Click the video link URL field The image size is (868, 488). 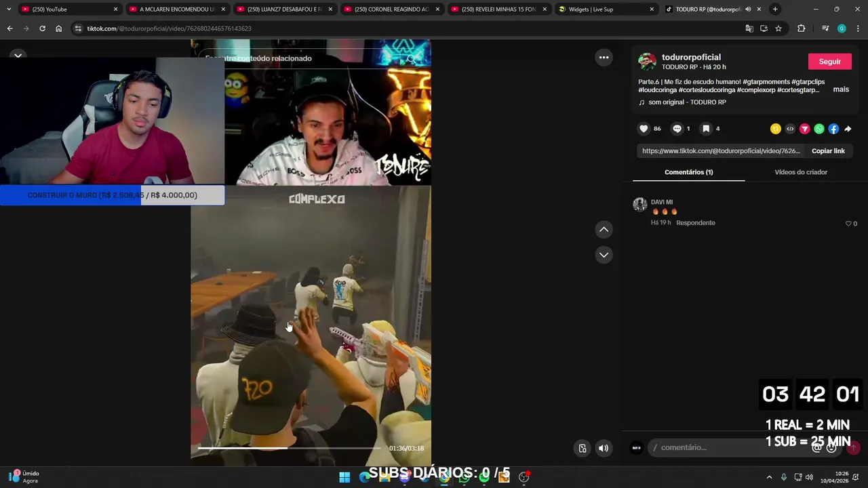[721, 151]
